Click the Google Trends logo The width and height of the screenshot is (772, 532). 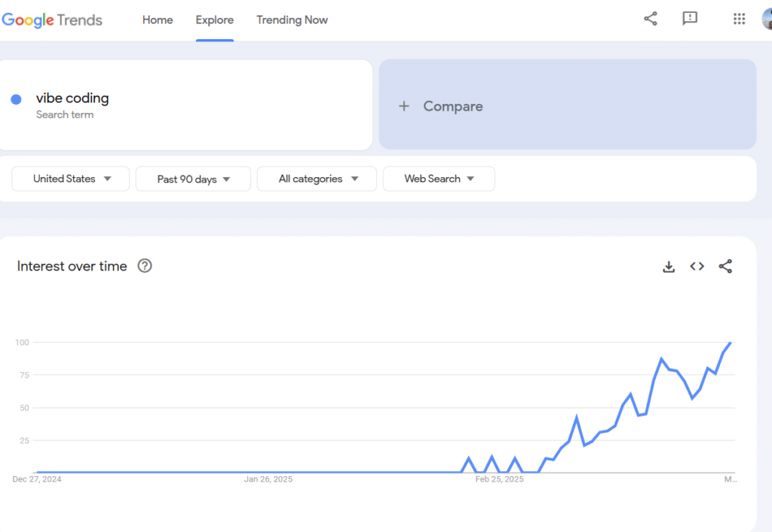(51, 20)
